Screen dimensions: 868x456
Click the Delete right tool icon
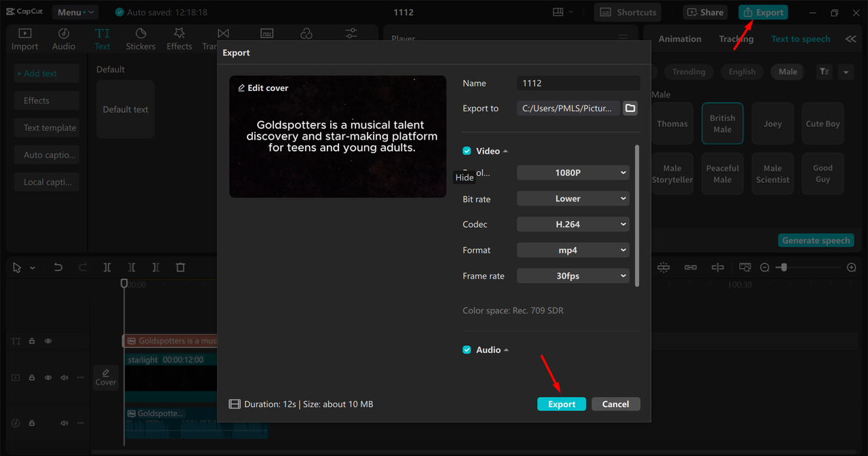[156, 267]
